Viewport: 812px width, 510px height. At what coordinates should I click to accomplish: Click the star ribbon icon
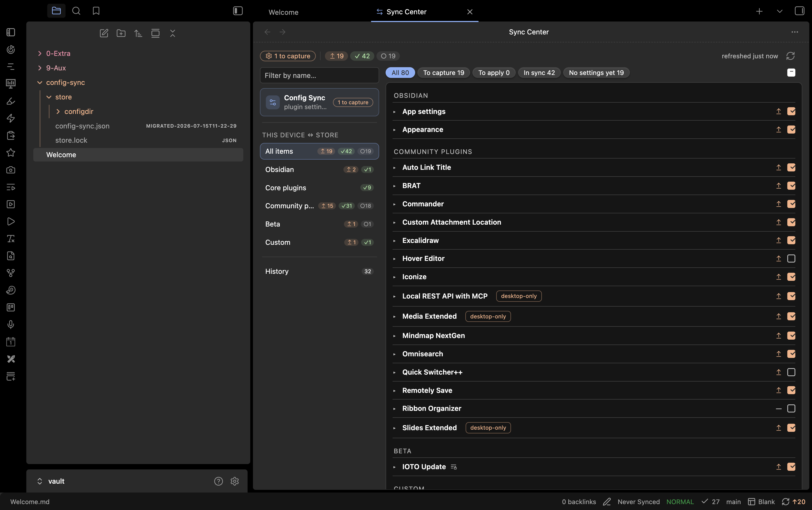point(11,152)
